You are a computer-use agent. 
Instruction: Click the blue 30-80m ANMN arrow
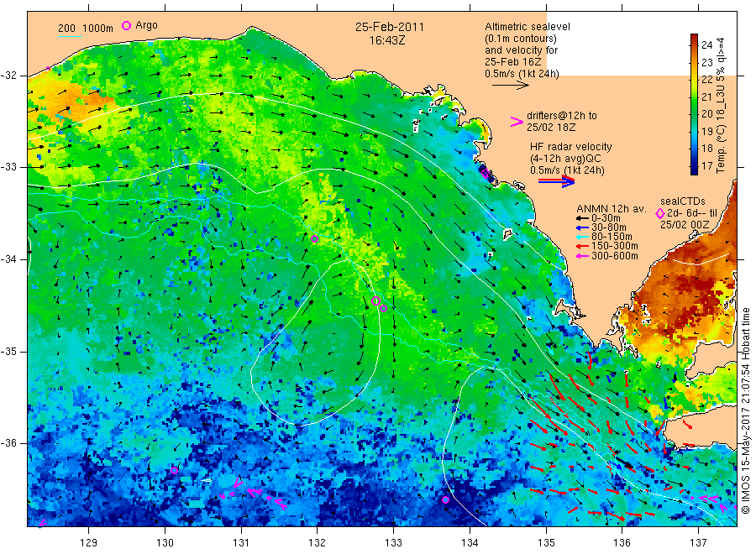(582, 227)
